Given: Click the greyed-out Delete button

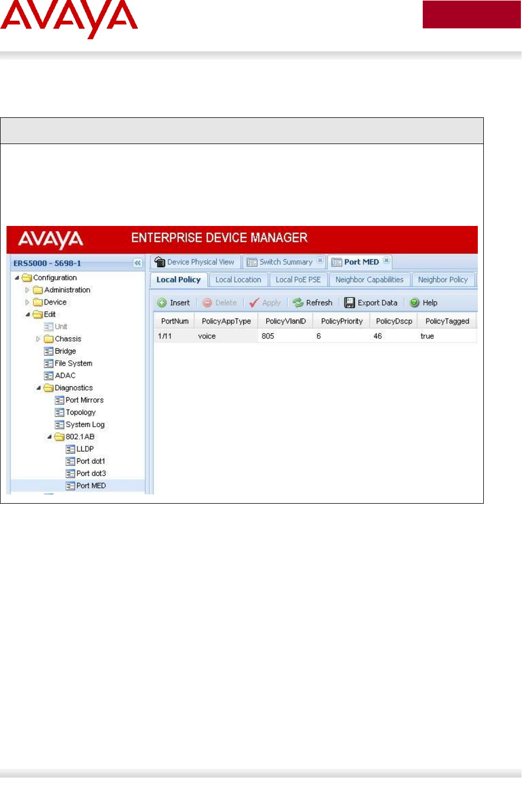Looking at the screenshot, I should (x=220, y=303).
